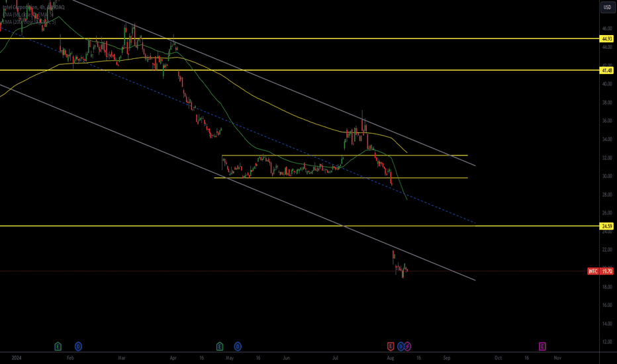Click the Apr label on the time axis
Viewport: 617px width, 364px height.
(x=173, y=358)
